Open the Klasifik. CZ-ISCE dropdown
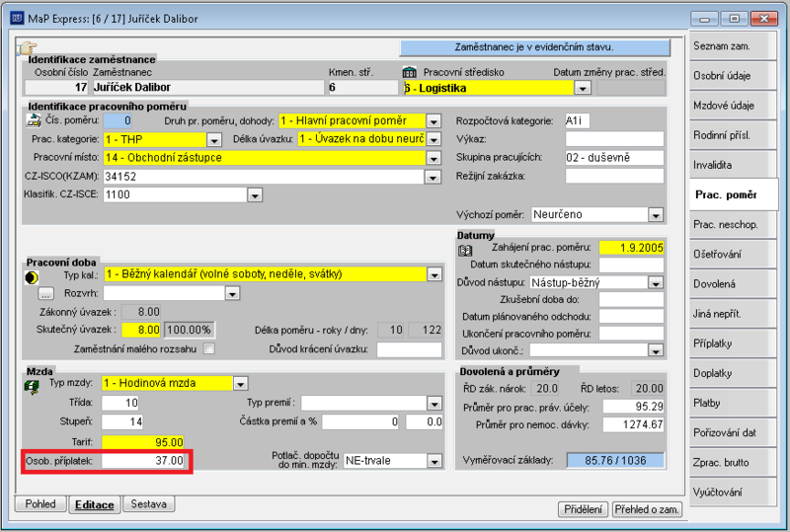Image resolution: width=790 pixels, height=532 pixels. coord(255,195)
